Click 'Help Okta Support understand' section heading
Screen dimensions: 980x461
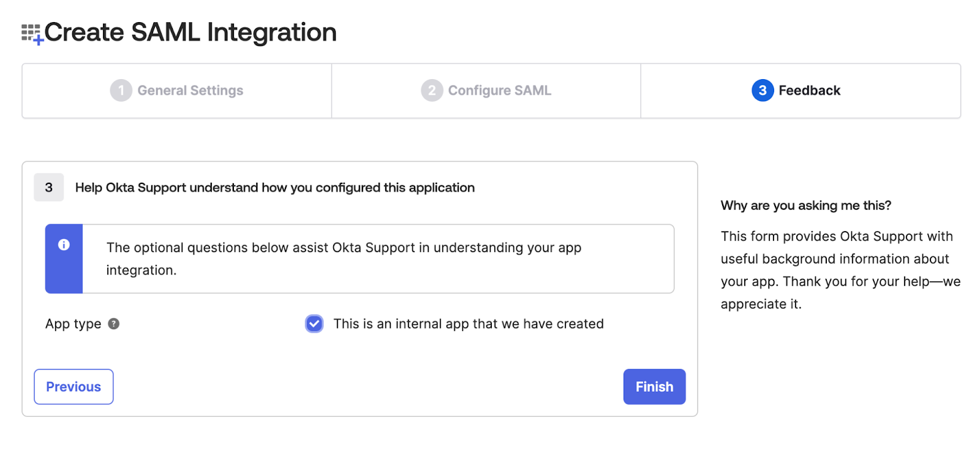[x=275, y=188]
